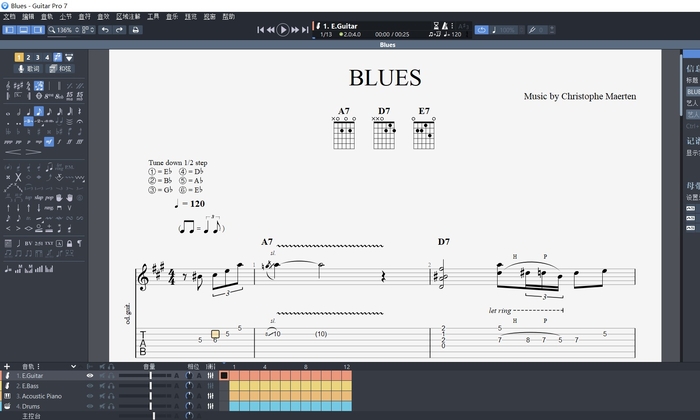Open the lyrics (歌词) editor button
Image resolution: width=700 pixels, height=420 pixels.
[28, 69]
